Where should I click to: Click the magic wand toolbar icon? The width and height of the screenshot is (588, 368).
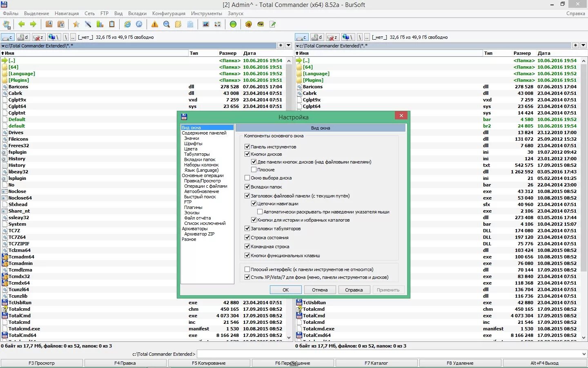pyautogui.click(x=88, y=24)
